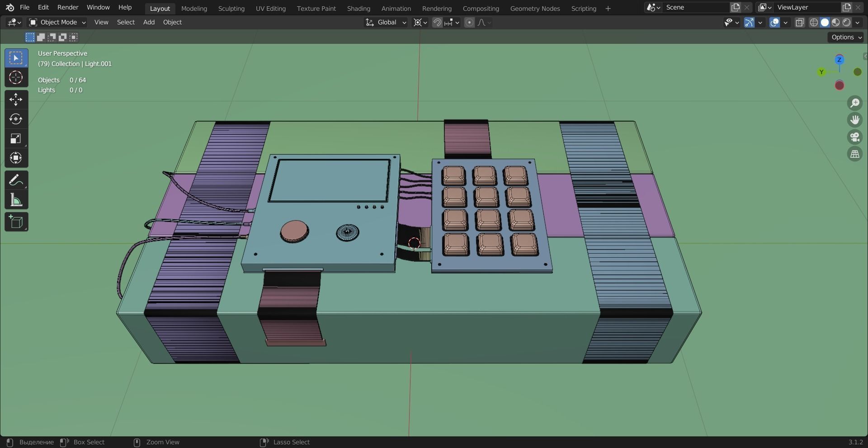Activate the Box Select tool
The height and width of the screenshot is (448, 868).
point(16,57)
